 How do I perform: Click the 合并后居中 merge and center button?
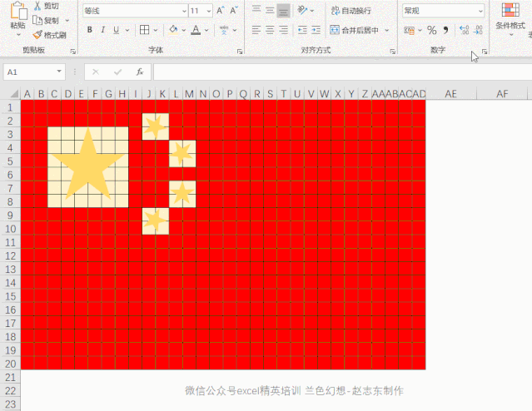(354, 30)
